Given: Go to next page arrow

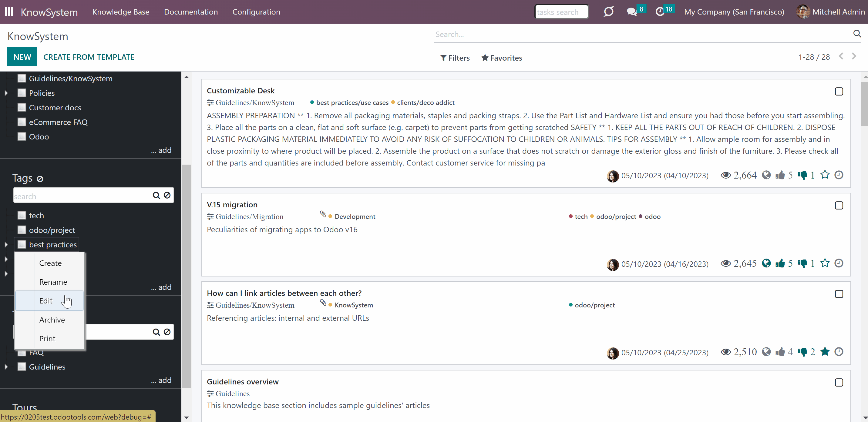Looking at the screenshot, I should point(854,56).
